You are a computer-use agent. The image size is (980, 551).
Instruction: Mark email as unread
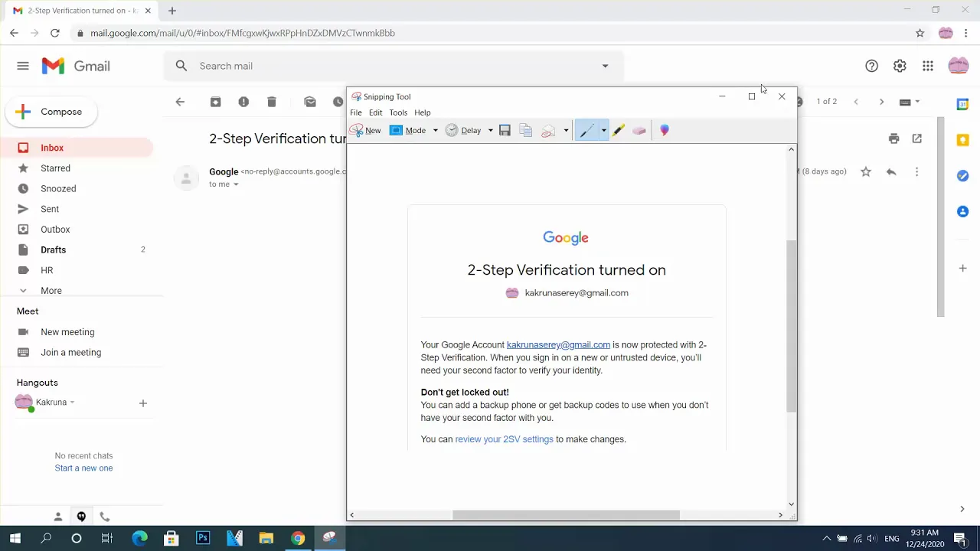click(x=310, y=102)
